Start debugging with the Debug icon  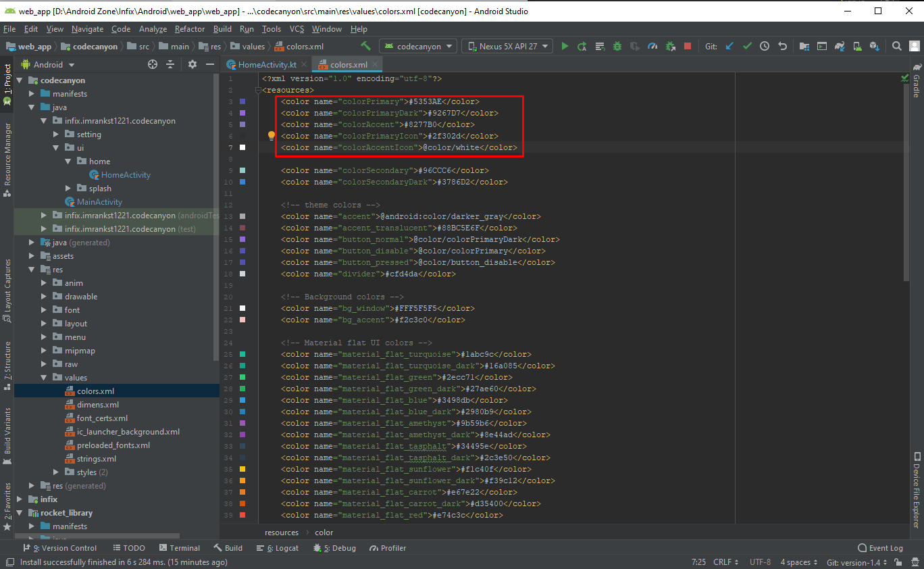click(617, 46)
